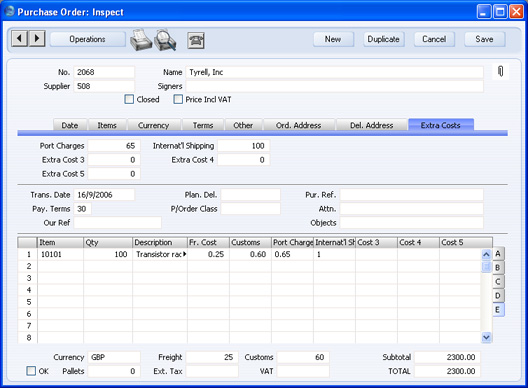The width and height of the screenshot is (528, 388).
Task: Click the Extra Cost 4 field
Action: pos(243,160)
